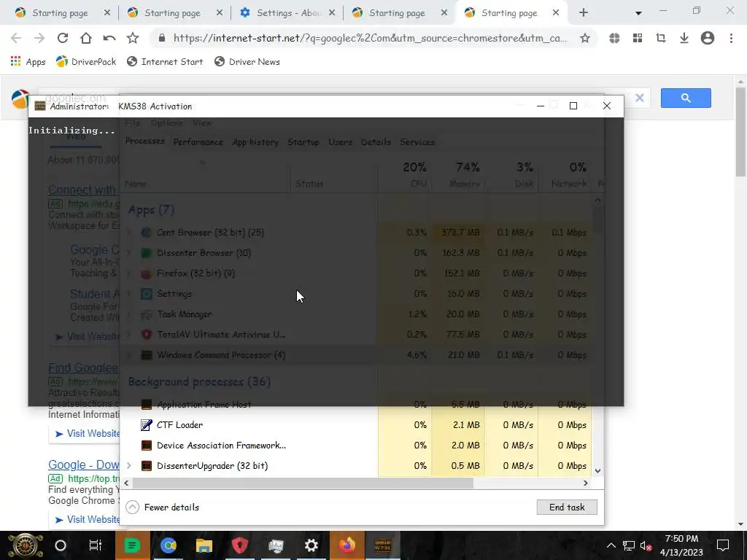The width and height of the screenshot is (747, 560).
Task: Open Cortana circle on the taskbar
Action: (x=61, y=545)
